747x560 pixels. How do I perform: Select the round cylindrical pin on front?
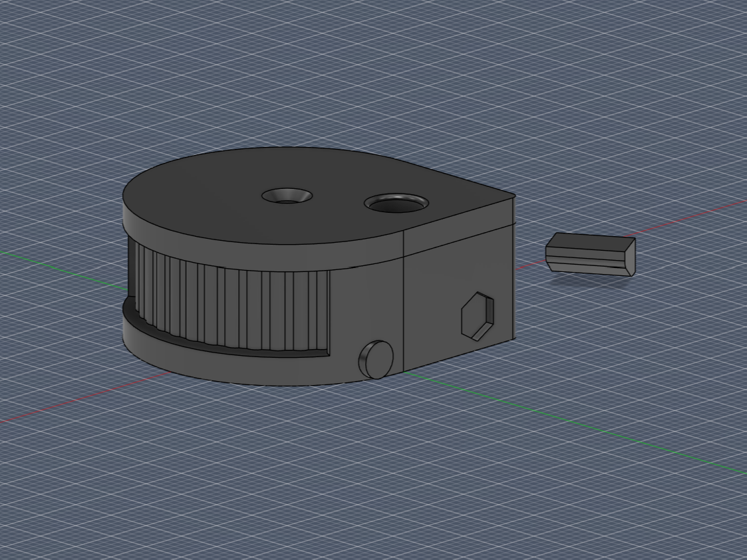click(x=376, y=360)
